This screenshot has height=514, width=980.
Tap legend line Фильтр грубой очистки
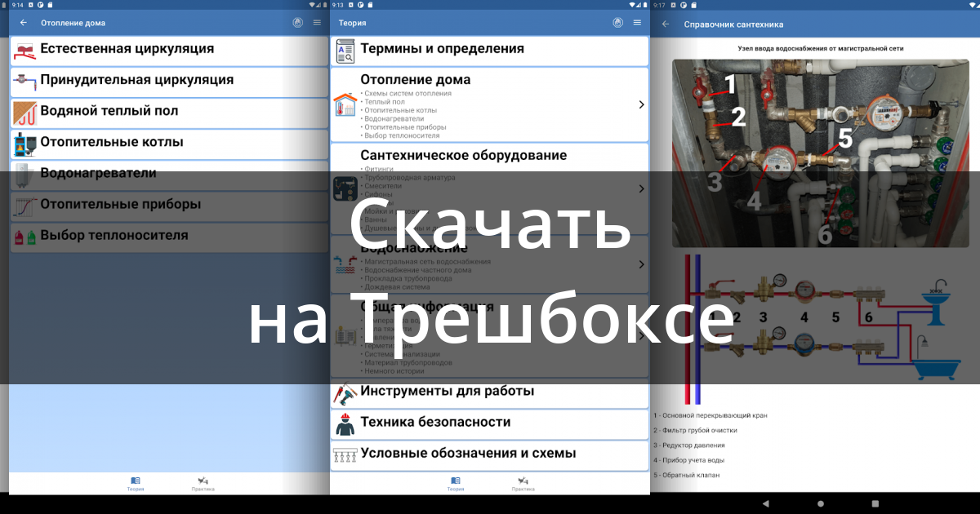695,430
